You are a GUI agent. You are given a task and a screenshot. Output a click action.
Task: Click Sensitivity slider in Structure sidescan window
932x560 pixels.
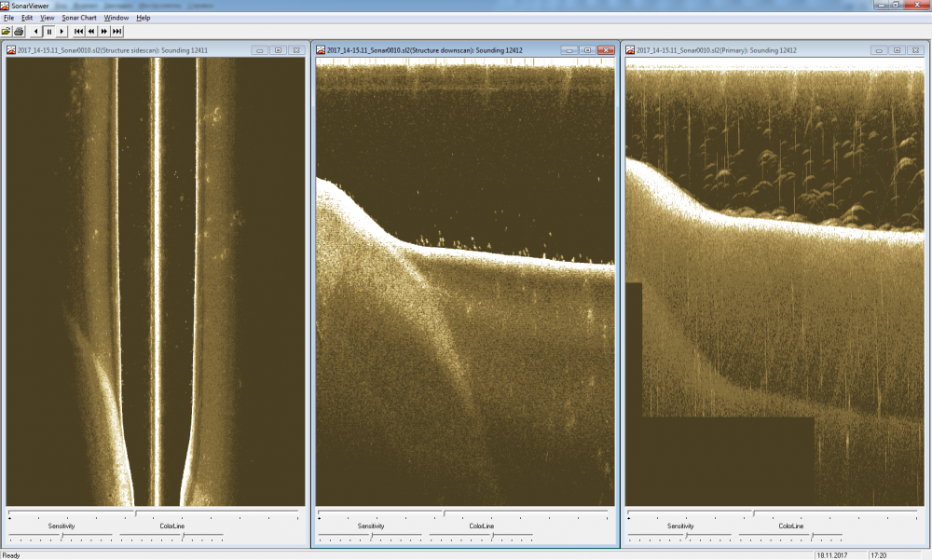(62, 536)
